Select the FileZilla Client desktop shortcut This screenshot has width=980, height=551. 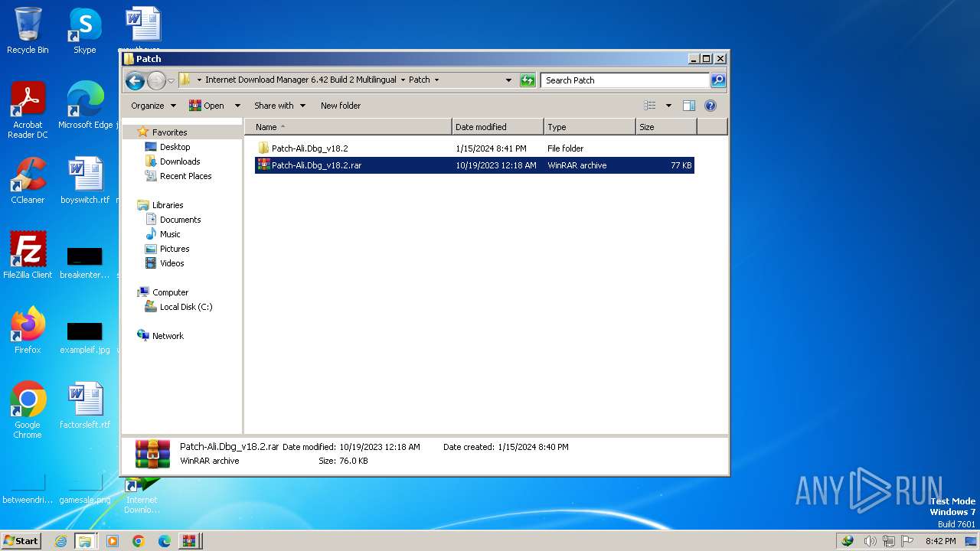point(28,256)
